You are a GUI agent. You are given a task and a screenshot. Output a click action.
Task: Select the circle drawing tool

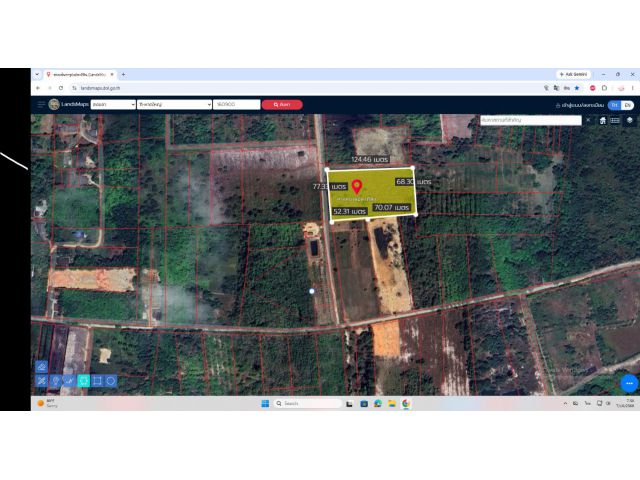tap(111, 381)
